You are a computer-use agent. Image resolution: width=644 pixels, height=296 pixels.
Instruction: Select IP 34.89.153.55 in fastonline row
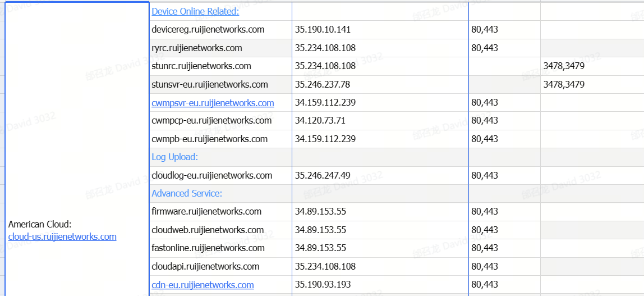click(321, 248)
